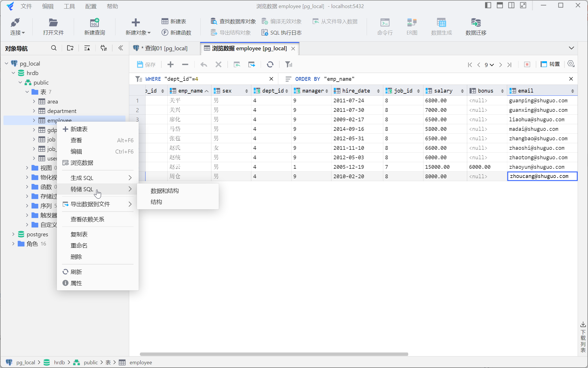The width and height of the screenshot is (588, 368).
Task: Toggle the 转置 transpose view
Action: pyautogui.click(x=550, y=64)
